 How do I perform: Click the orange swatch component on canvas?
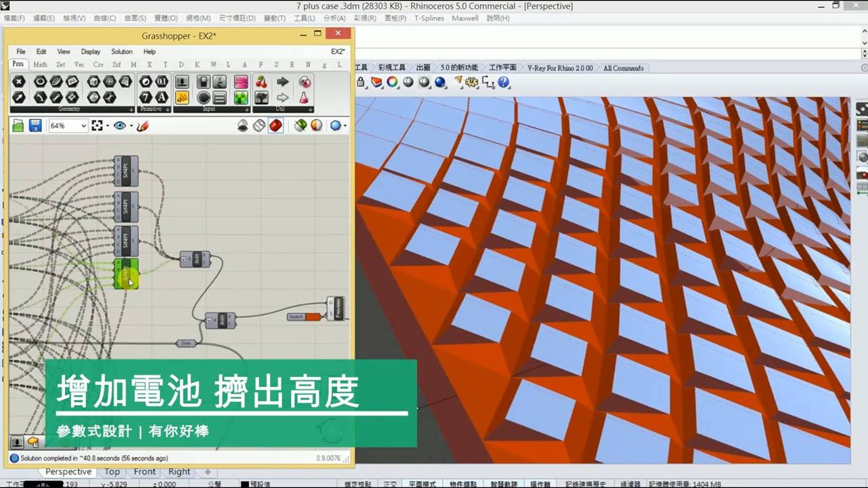tap(304, 317)
